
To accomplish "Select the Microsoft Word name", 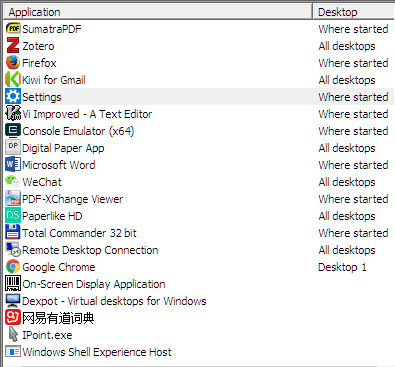I will (x=59, y=165).
